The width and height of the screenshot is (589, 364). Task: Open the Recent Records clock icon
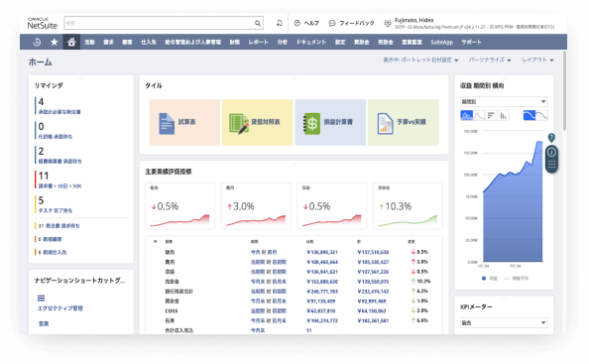coord(37,42)
